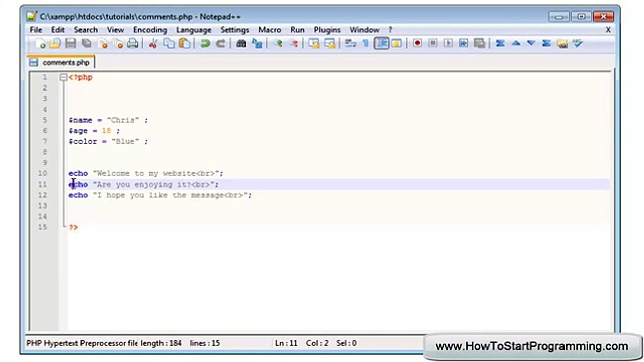Click the User defined language icon
The width and height of the screenshot is (644, 362).
(x=397, y=44)
